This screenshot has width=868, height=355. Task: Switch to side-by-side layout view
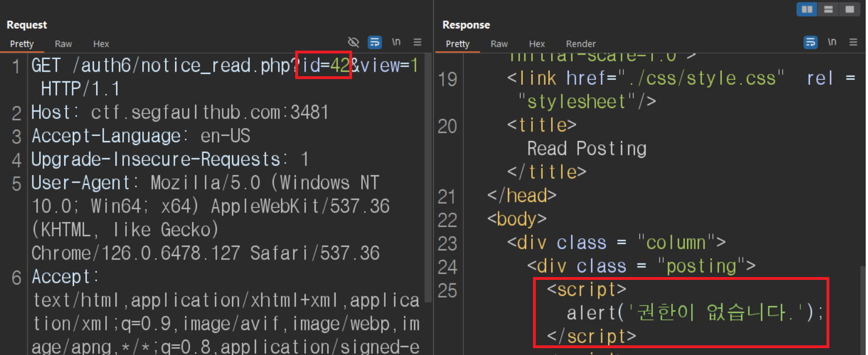click(x=807, y=9)
